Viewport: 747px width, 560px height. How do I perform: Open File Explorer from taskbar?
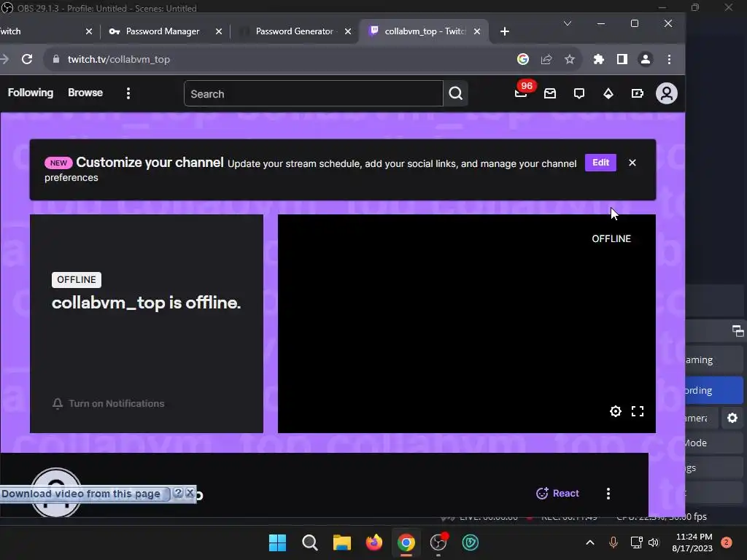point(341,542)
